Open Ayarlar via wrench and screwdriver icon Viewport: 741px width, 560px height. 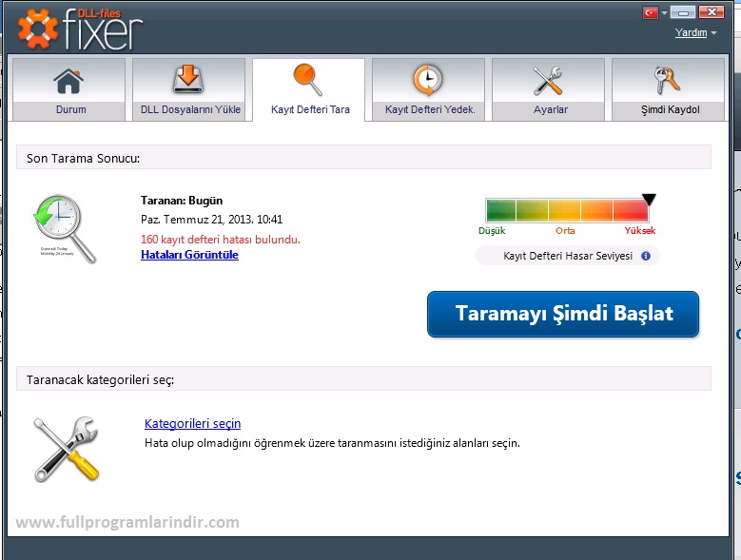[549, 80]
